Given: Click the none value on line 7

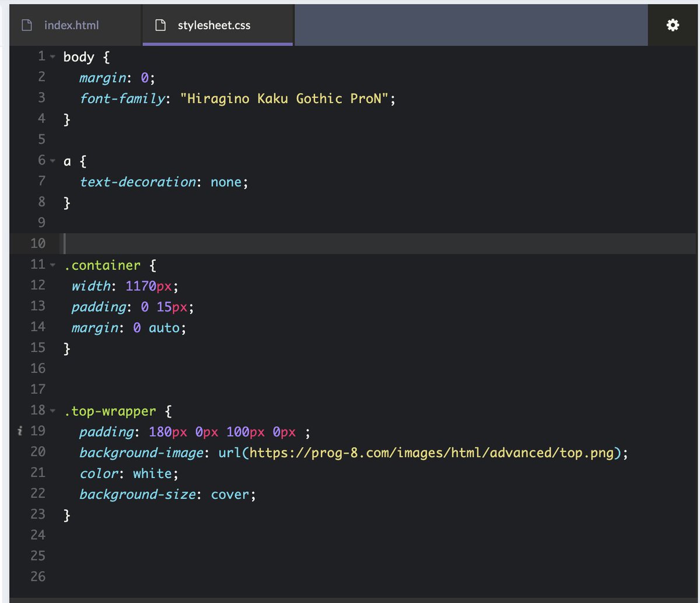Looking at the screenshot, I should tap(226, 182).
